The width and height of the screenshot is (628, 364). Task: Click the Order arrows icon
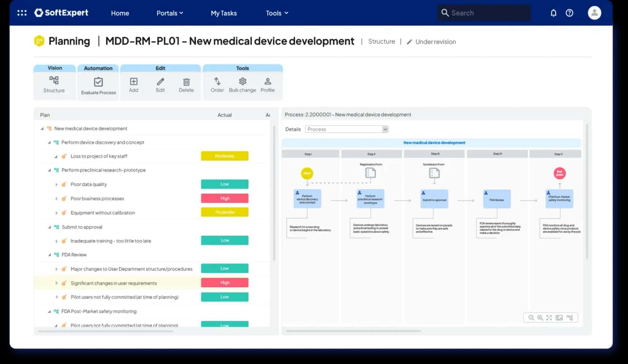click(x=217, y=81)
